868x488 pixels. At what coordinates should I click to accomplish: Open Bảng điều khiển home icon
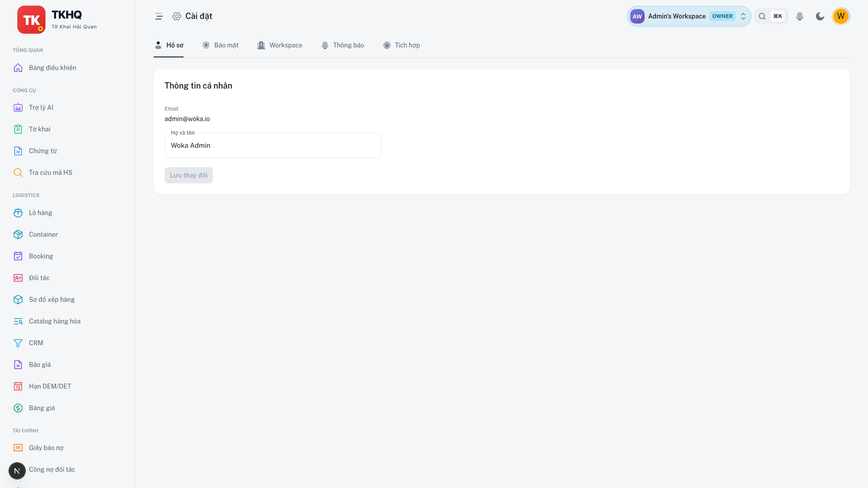[18, 68]
